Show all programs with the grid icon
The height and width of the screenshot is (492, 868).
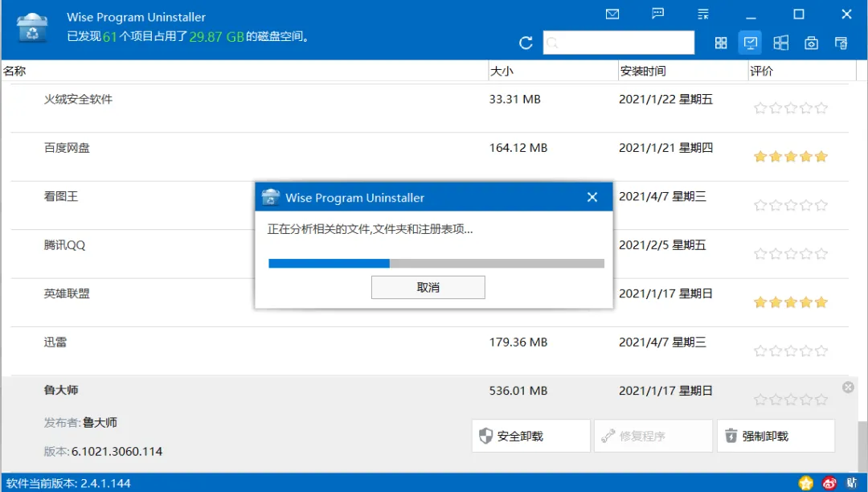click(x=721, y=43)
